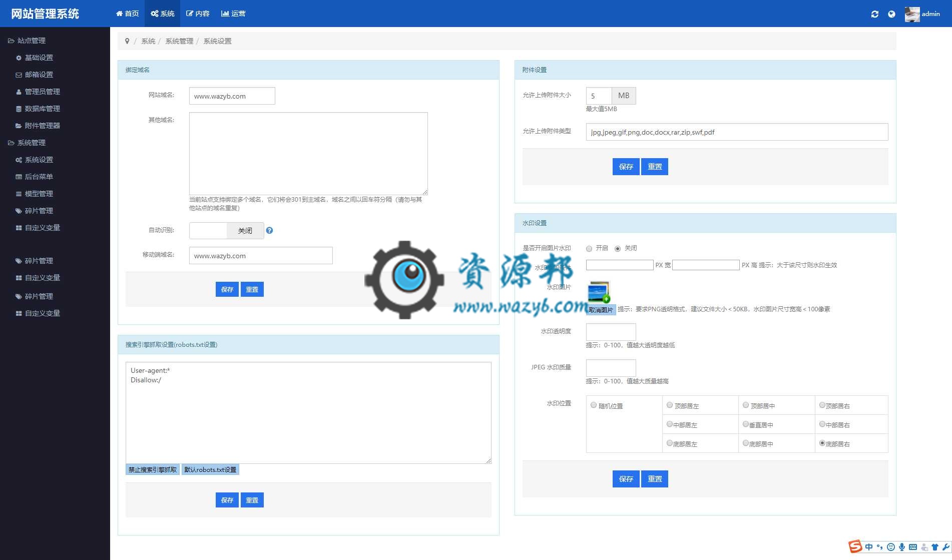
Task: Select 底部居左 watermark position
Action: coord(670,443)
